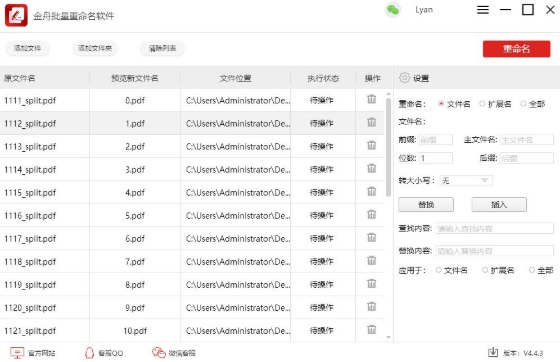Click in the 前缀 prefix input field
Image resolution: width=560 pixels, height=362 pixels.
click(x=435, y=140)
